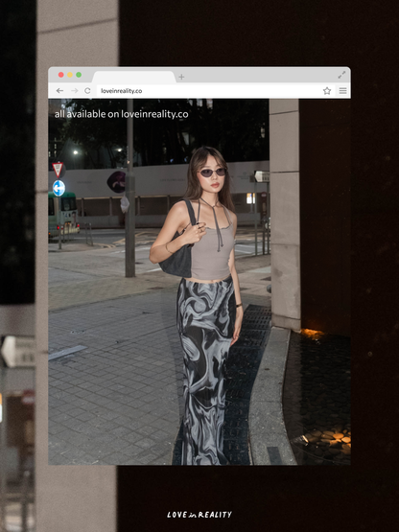Click the red close window dot

(61, 75)
